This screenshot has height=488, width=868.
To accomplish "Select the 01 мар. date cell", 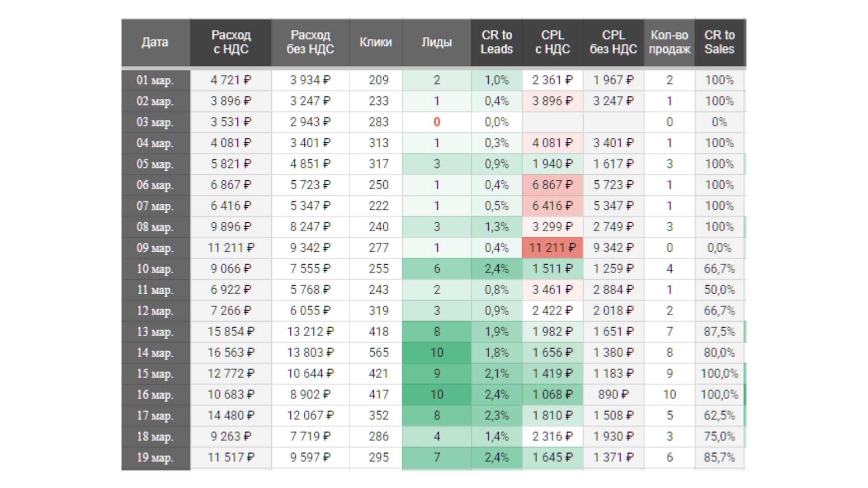I will [x=155, y=80].
